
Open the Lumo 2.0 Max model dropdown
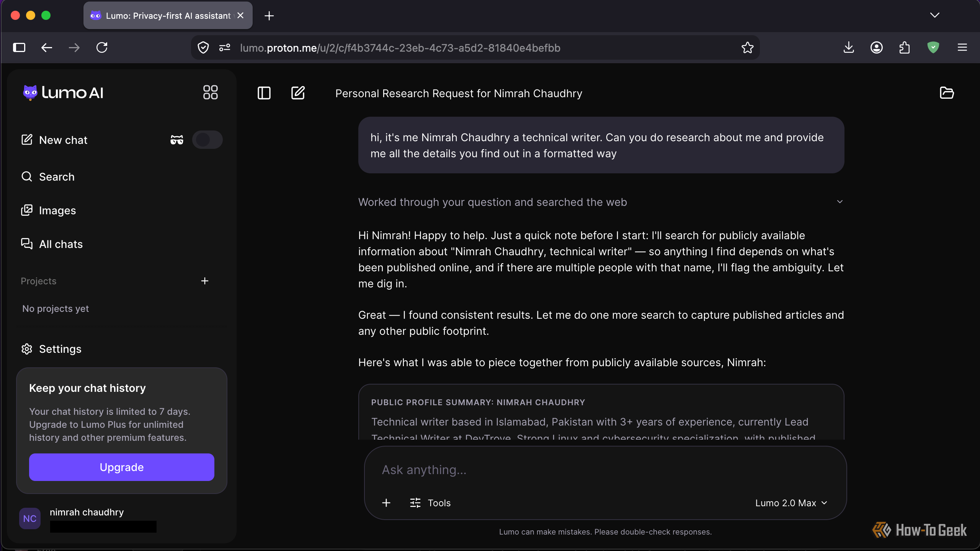791,503
